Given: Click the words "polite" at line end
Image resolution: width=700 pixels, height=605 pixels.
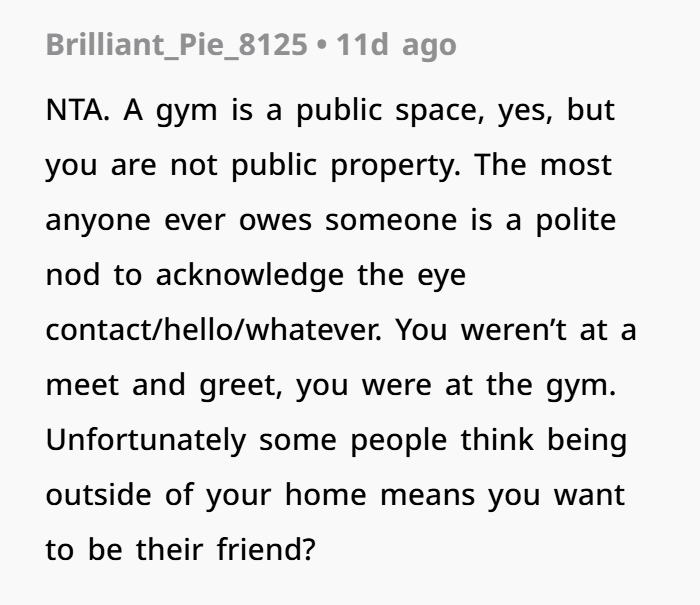Looking at the screenshot, I should click(x=576, y=220).
